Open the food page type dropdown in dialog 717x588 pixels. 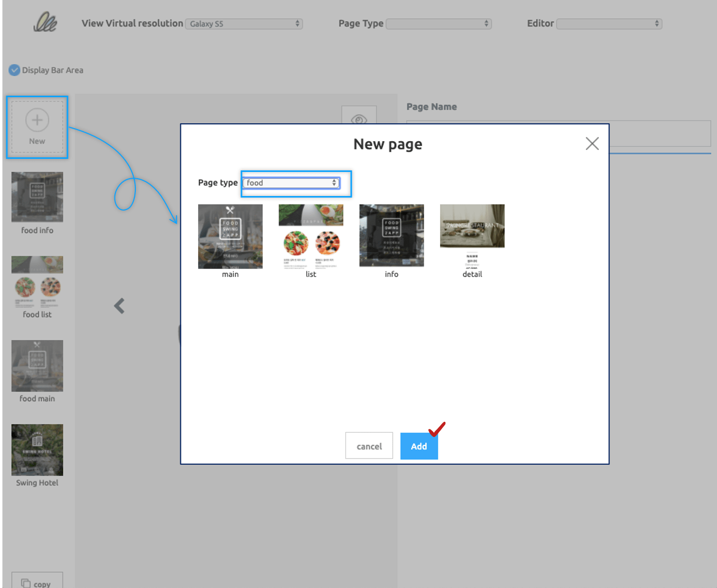coord(291,183)
